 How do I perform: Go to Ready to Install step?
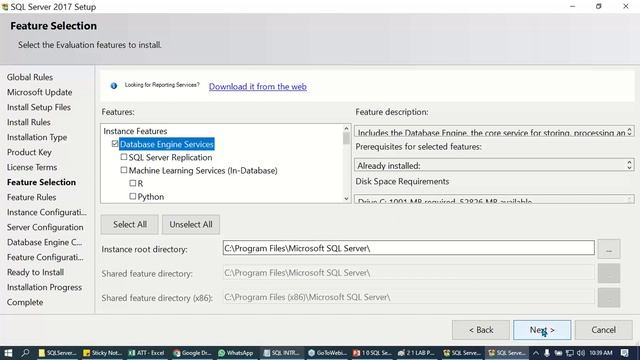36,272
